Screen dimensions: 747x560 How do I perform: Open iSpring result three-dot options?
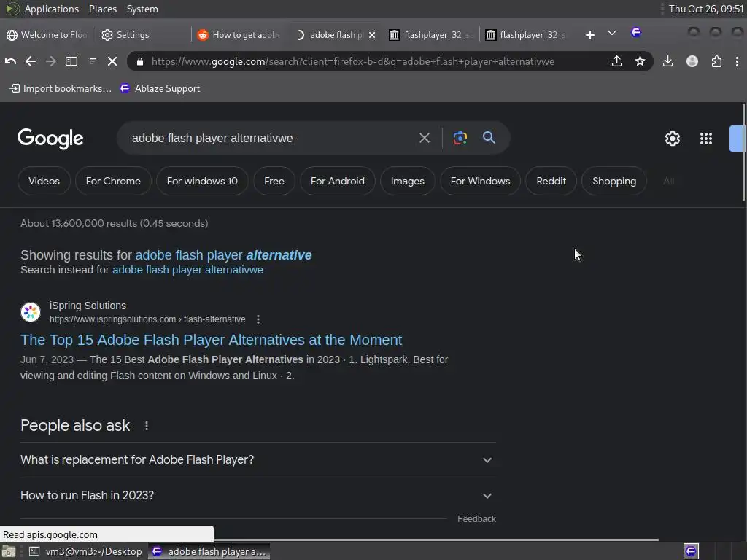coord(258,319)
